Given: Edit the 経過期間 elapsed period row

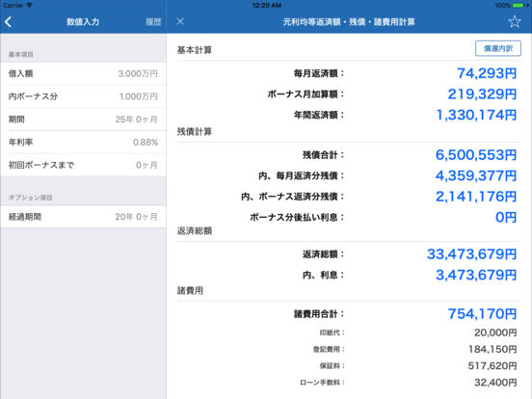Looking at the screenshot, I should pyautogui.click(x=83, y=217).
